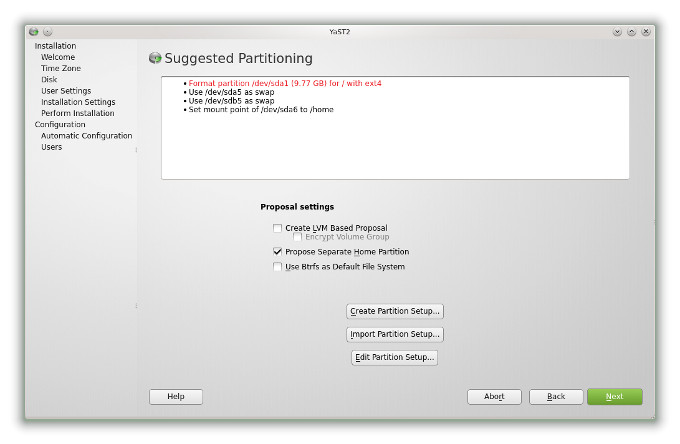Click Import Partition Setup button
Image resolution: width=680 pixels, height=444 pixels.
tap(395, 334)
